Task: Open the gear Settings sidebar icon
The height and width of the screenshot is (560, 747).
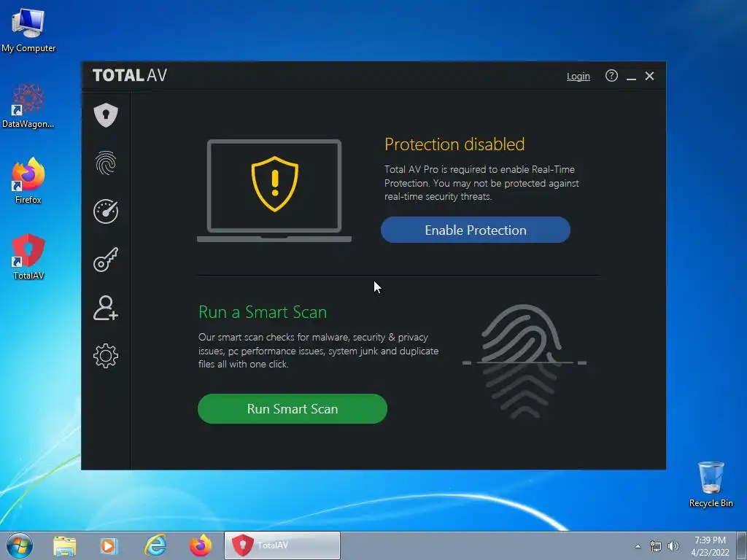Action: click(x=105, y=356)
